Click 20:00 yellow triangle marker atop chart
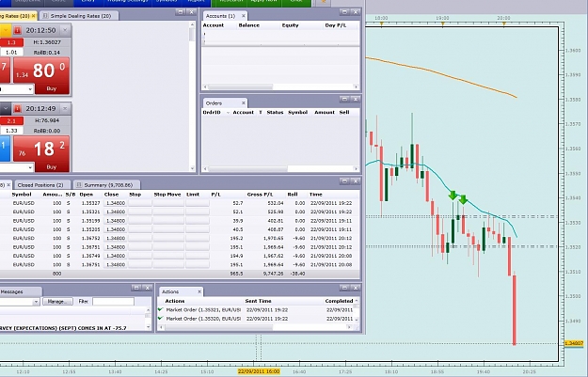The height and width of the screenshot is (377, 588). [504, 24]
